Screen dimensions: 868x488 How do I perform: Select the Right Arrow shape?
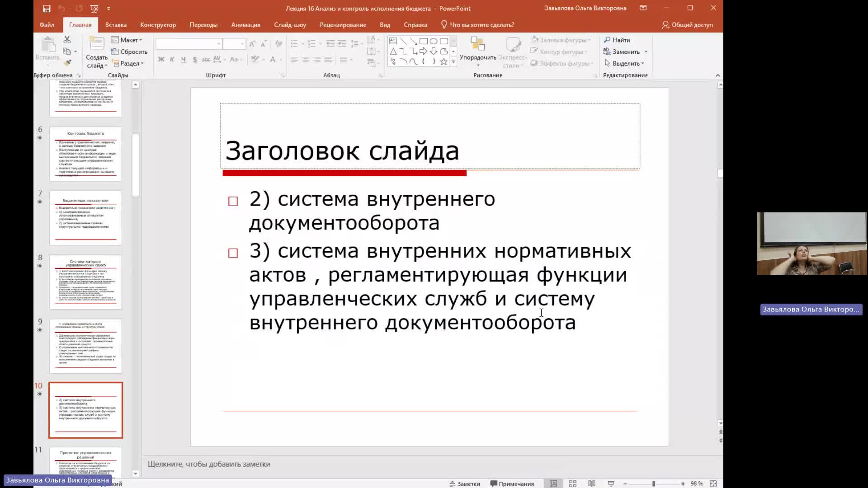click(424, 51)
